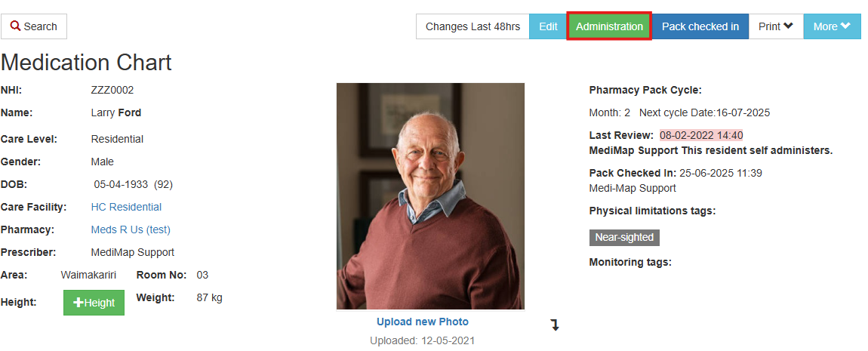
Task: Click the Medication Chart heading
Action: [x=87, y=62]
